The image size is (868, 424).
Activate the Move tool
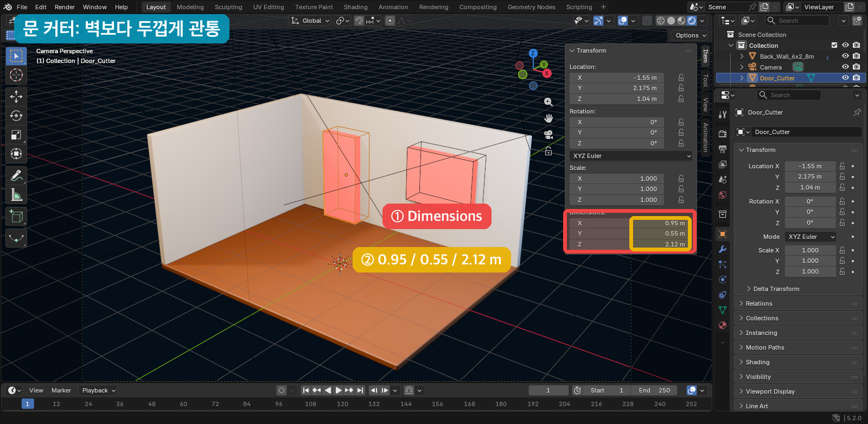tap(16, 97)
